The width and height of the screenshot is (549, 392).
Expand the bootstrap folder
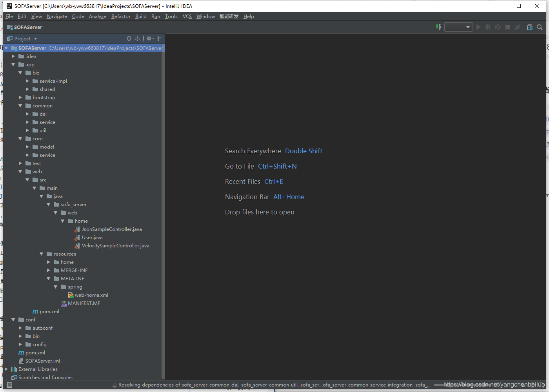click(20, 98)
